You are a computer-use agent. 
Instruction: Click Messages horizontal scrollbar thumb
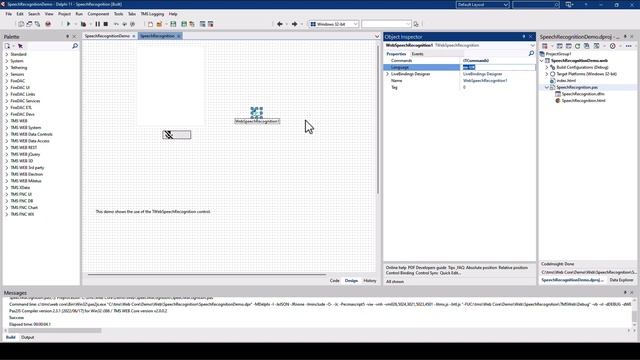tap(55, 331)
